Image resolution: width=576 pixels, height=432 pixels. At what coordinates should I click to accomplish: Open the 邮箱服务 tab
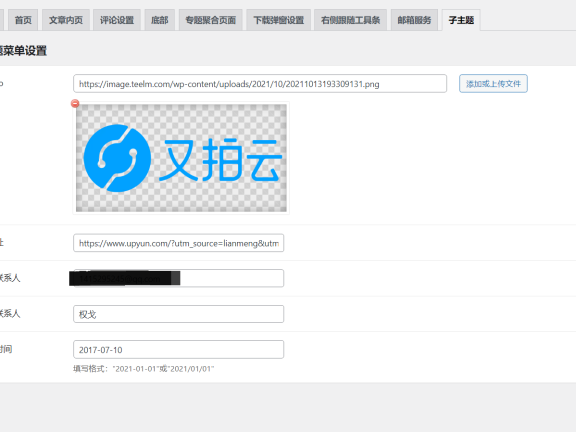coord(414,20)
